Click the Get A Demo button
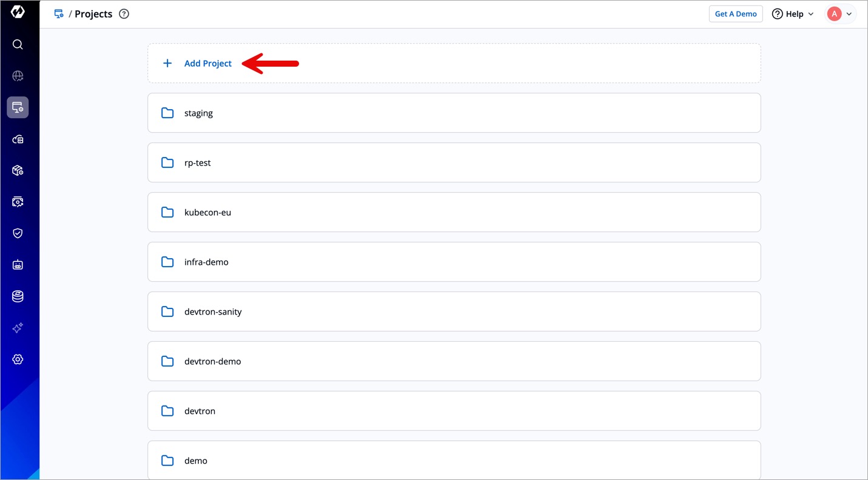 click(x=735, y=14)
